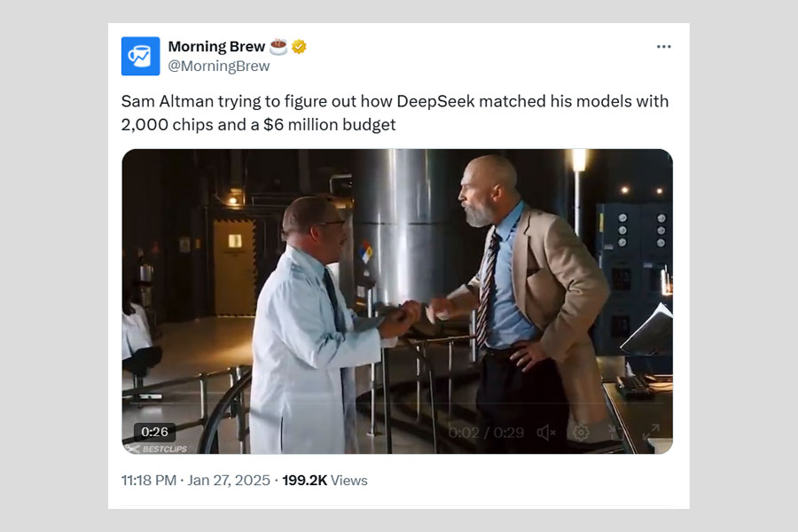Enter fullscreen video mode

651,433
